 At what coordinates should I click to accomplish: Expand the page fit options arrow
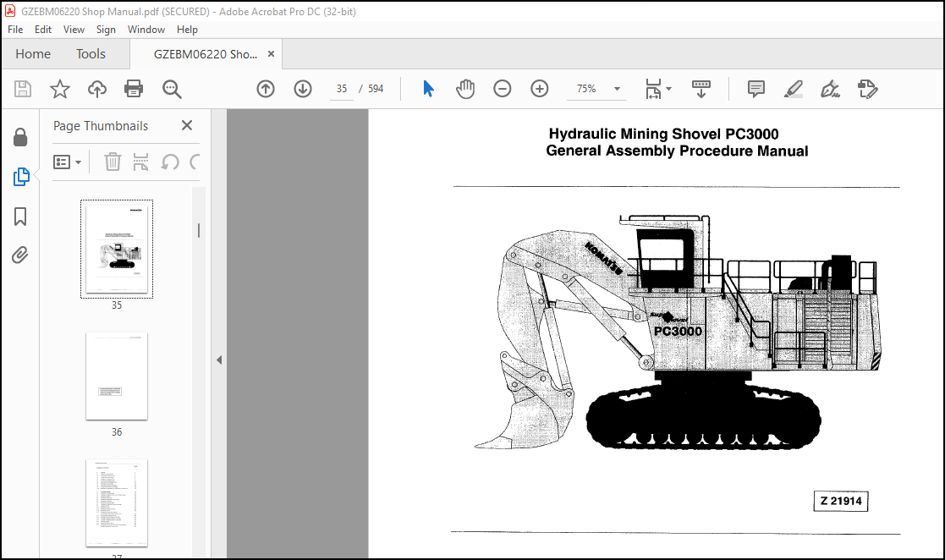click(669, 89)
